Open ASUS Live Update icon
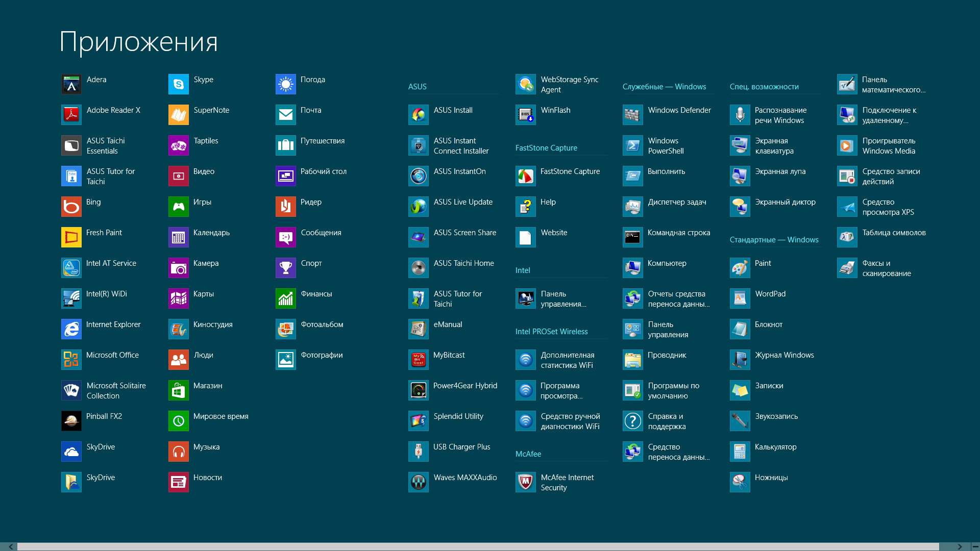Image resolution: width=980 pixels, height=551 pixels. pos(419,207)
